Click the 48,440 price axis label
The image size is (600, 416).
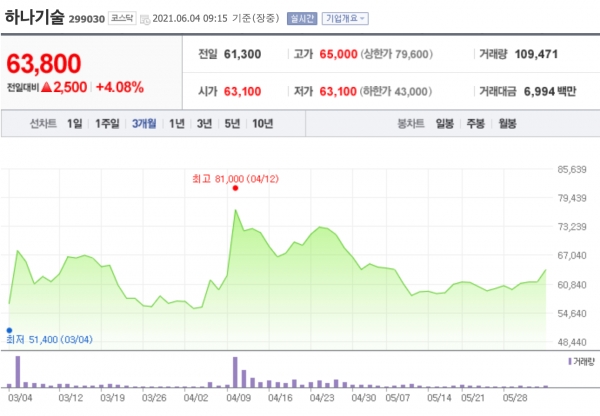(572, 342)
